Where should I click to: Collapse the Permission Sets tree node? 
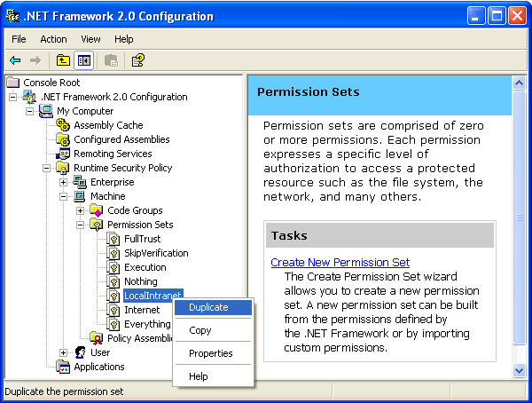(x=81, y=225)
